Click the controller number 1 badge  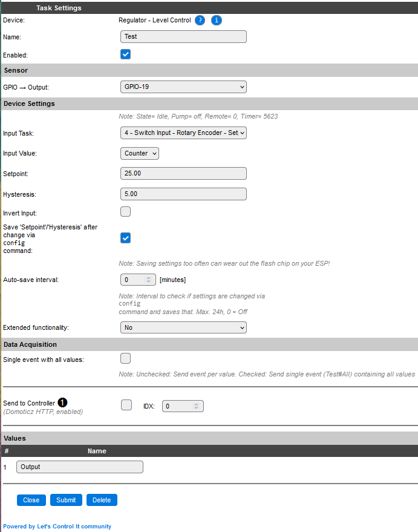click(62, 402)
